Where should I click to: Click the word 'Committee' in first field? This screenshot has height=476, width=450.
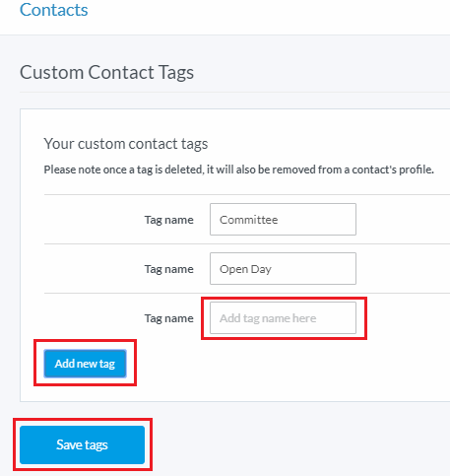coord(248,220)
